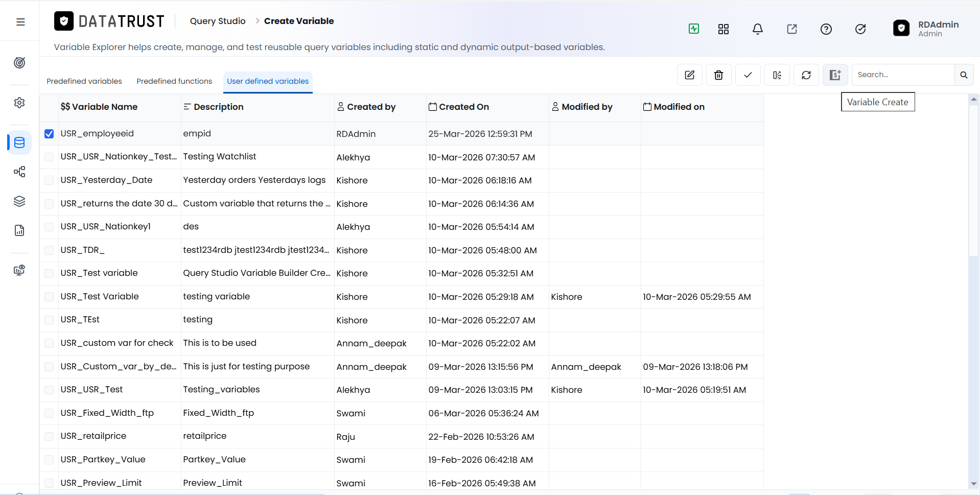The image size is (980, 495).
Task: Switch to Predefined variables tab
Action: pyautogui.click(x=84, y=81)
